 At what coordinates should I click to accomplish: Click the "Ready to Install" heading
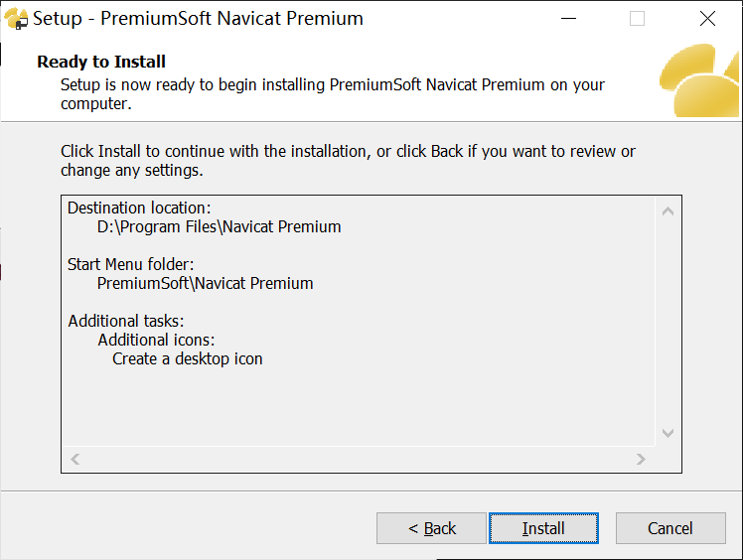(101, 62)
